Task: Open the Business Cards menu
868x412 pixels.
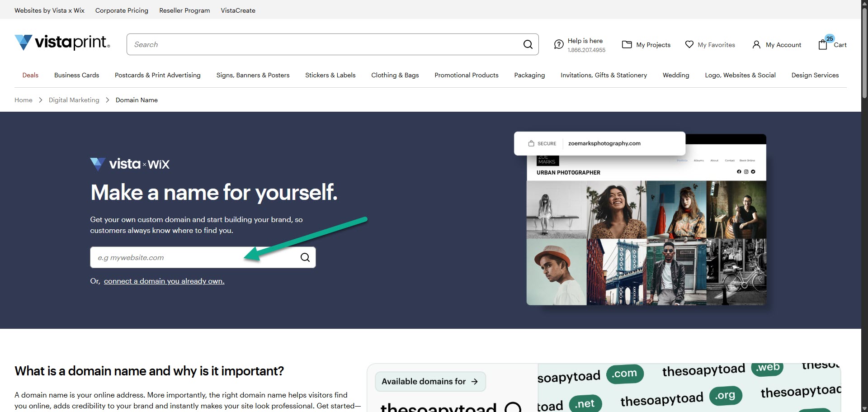Action: pos(76,75)
